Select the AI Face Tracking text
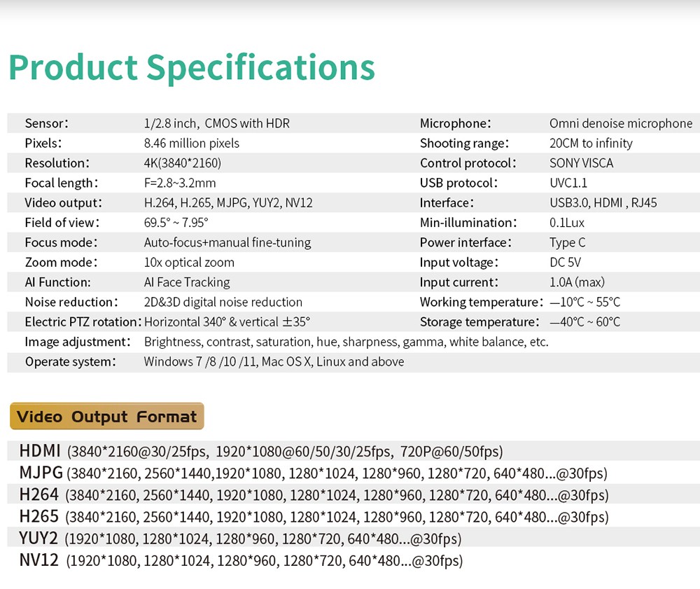This screenshot has width=700, height=589. [x=187, y=282]
